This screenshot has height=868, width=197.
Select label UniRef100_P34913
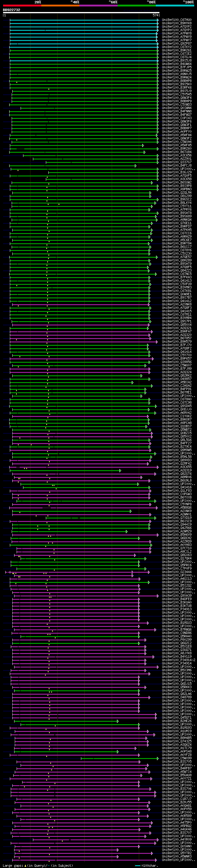point(177,609)
